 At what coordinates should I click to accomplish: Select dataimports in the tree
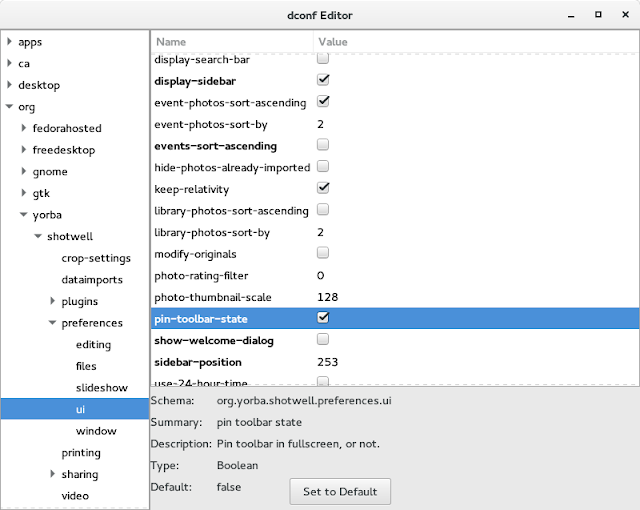click(92, 279)
